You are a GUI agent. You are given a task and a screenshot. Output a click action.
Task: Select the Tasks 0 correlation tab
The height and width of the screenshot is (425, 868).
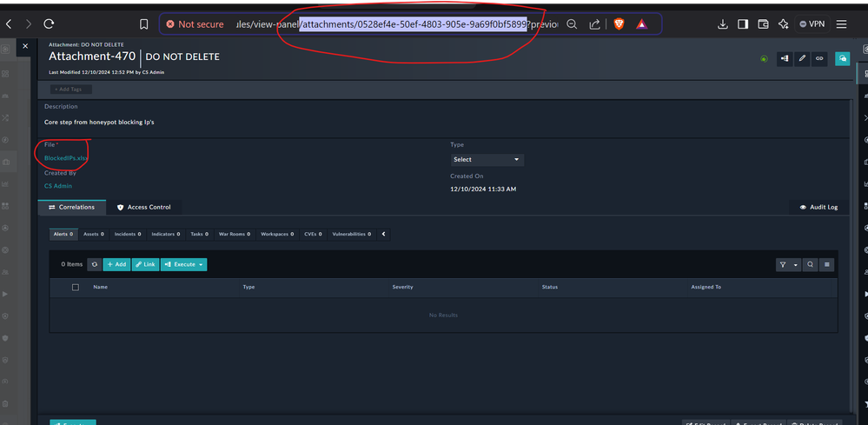199,235
